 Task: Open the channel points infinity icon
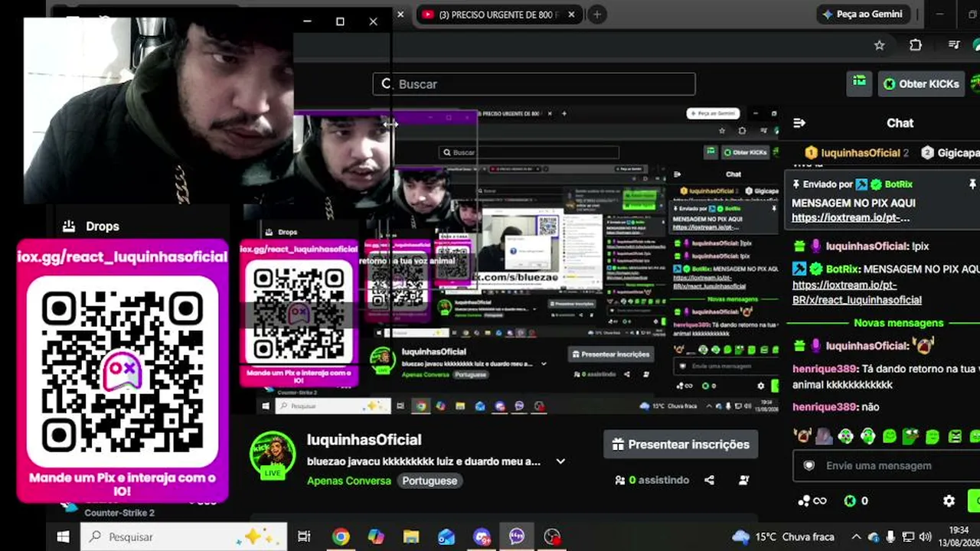click(x=812, y=501)
